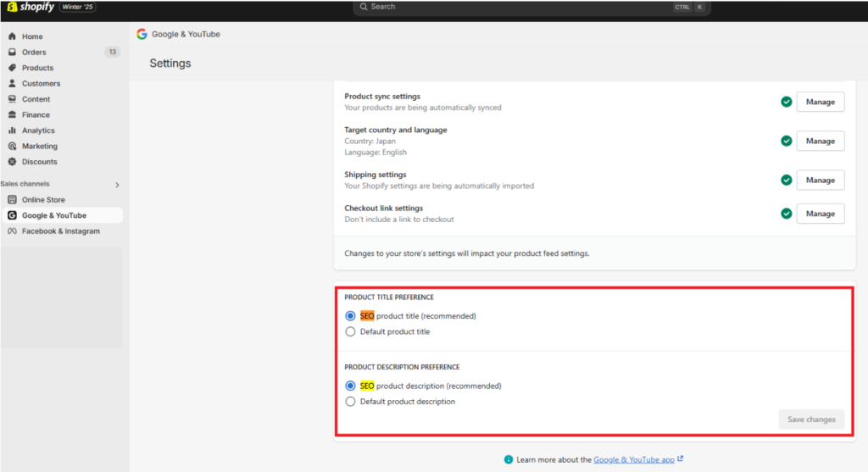Viewport: 868px width, 472px height.
Task: Click the Online Store icon
Action: click(12, 200)
